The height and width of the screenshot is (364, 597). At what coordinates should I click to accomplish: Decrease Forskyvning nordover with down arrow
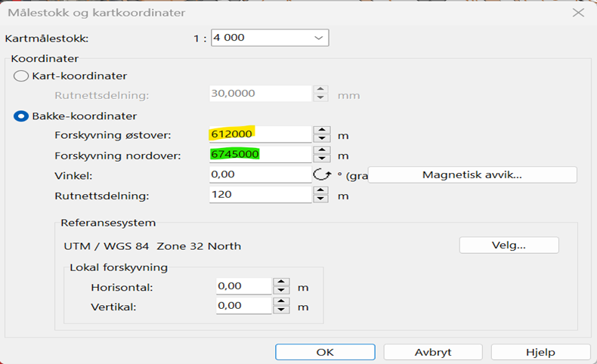coord(322,159)
